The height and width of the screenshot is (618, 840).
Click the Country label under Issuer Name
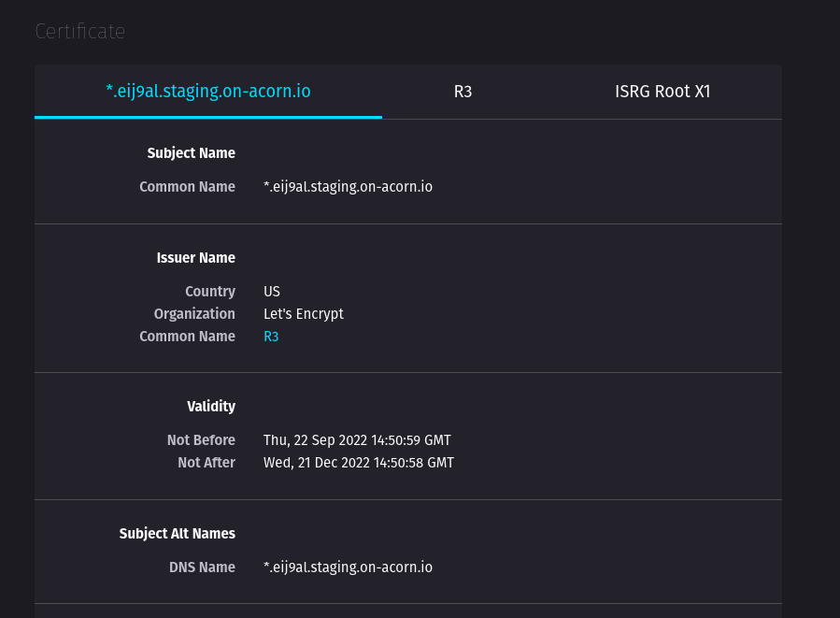(x=210, y=292)
